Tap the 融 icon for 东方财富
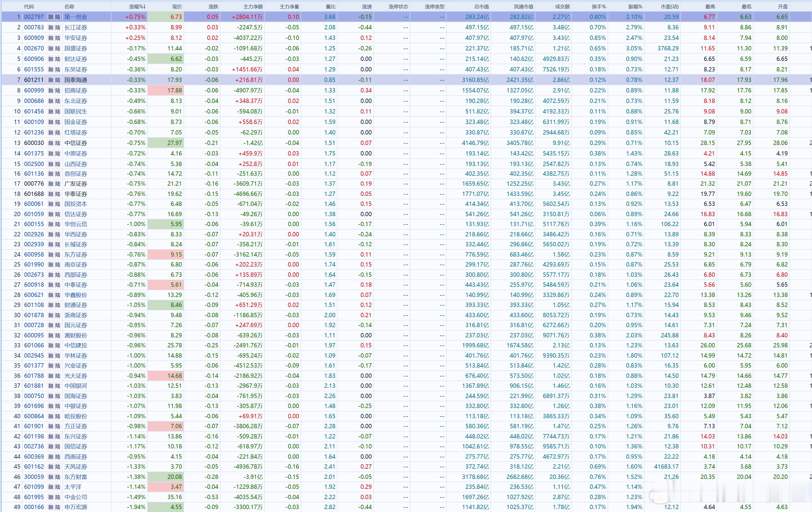The image size is (812, 512). pyautogui.click(x=51, y=477)
